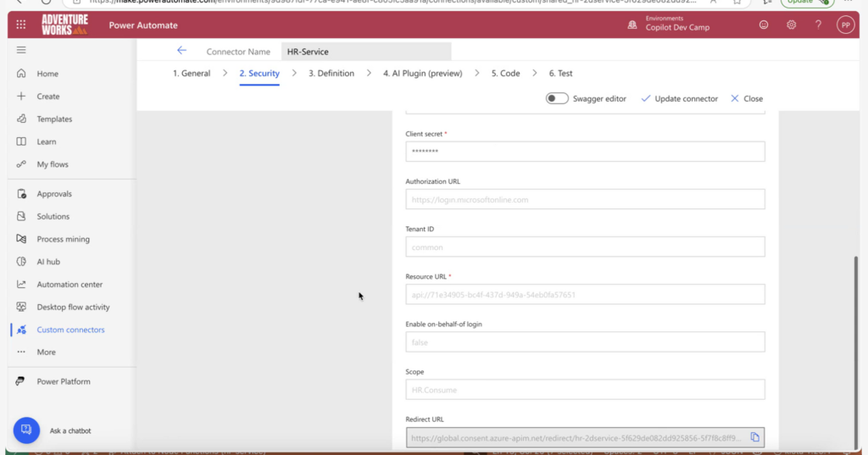Viewport: 868px width, 455px height.
Task: Click the Approvals icon in sidebar
Action: [21, 193]
